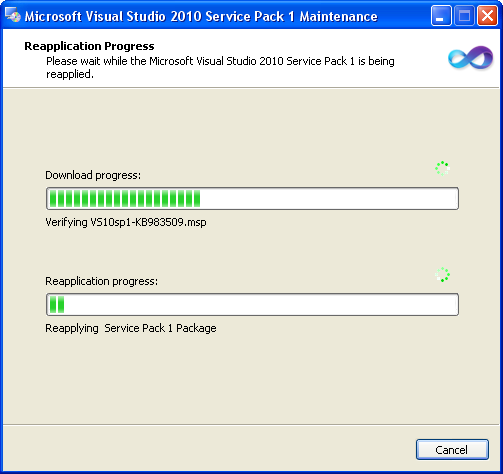Click the 'Reapplication progress:' label

pyautogui.click(x=102, y=281)
